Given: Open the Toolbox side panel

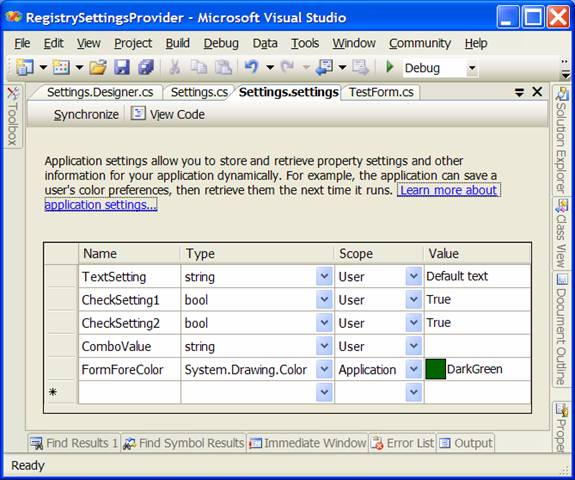Looking at the screenshot, I should pos(12,117).
